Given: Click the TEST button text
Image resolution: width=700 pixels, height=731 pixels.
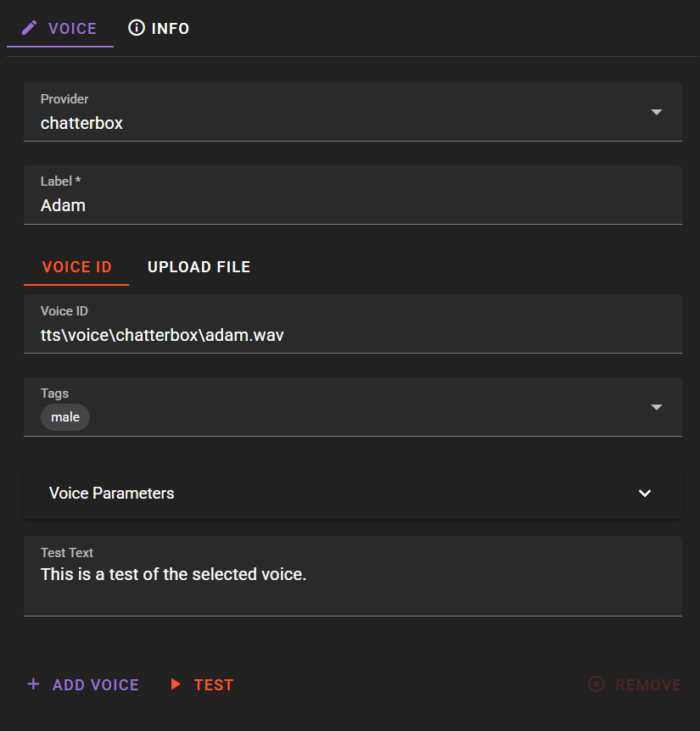Looking at the screenshot, I should (x=214, y=685).
